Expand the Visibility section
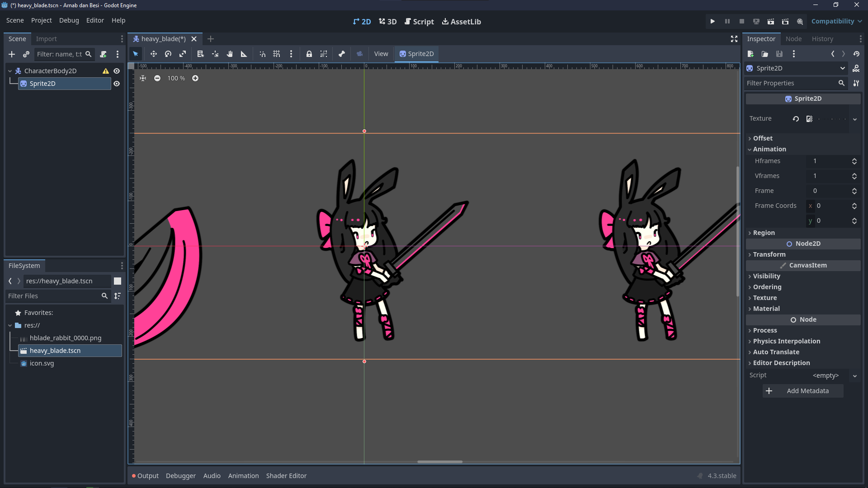 (x=803, y=276)
